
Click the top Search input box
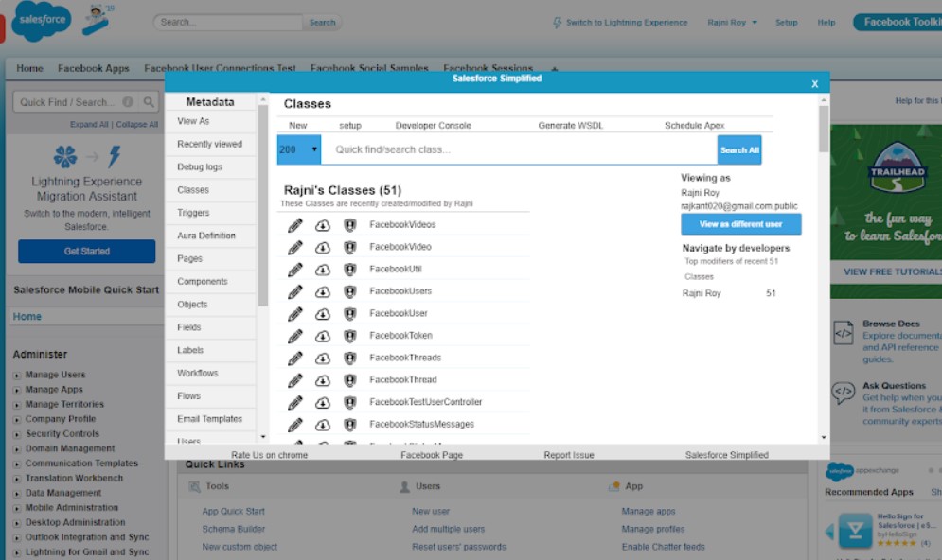click(x=228, y=22)
